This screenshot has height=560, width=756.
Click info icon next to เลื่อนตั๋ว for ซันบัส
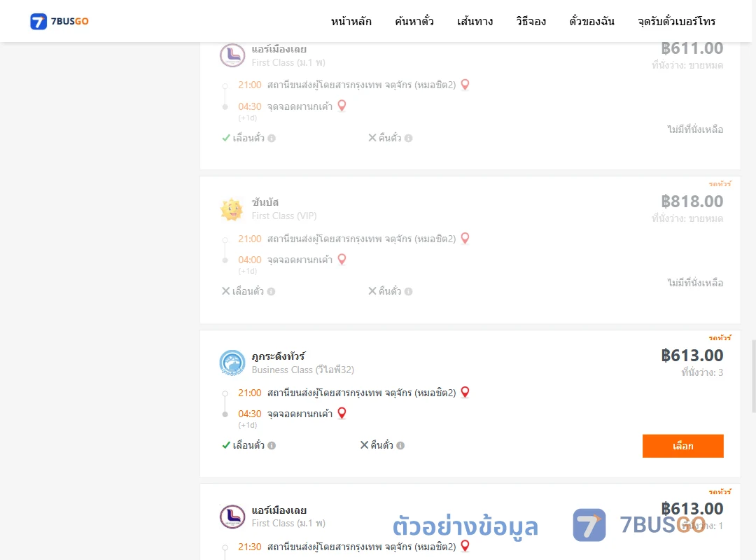click(x=271, y=291)
